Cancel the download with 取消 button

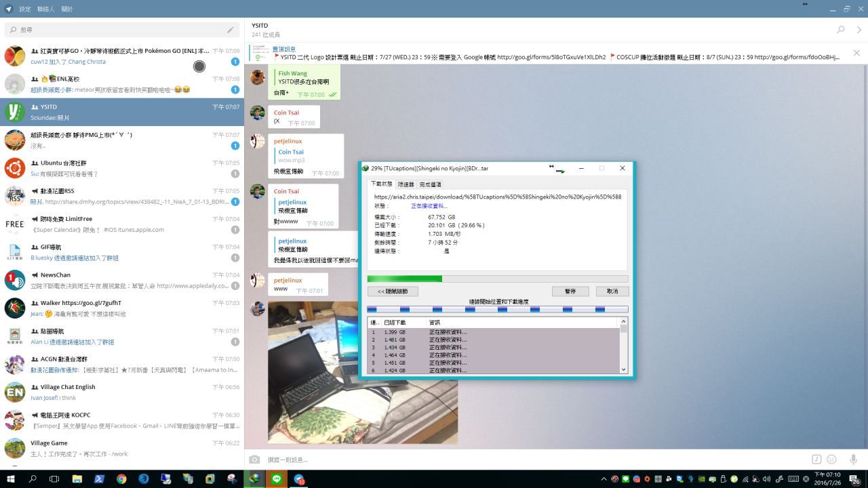[x=612, y=291]
